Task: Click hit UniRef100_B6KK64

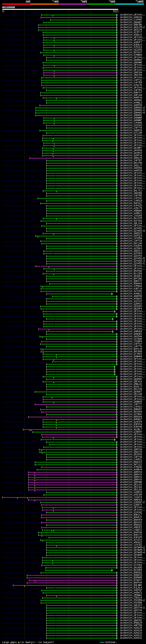Action: (x=131, y=417)
